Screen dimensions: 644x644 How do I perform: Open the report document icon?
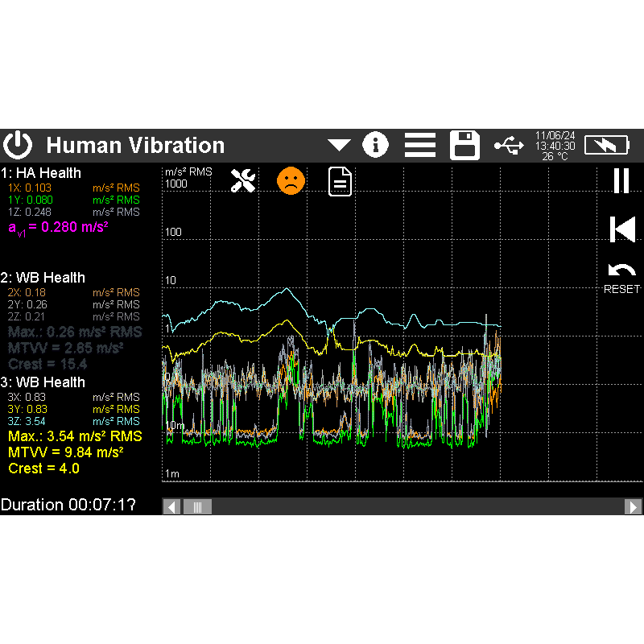pos(341,182)
